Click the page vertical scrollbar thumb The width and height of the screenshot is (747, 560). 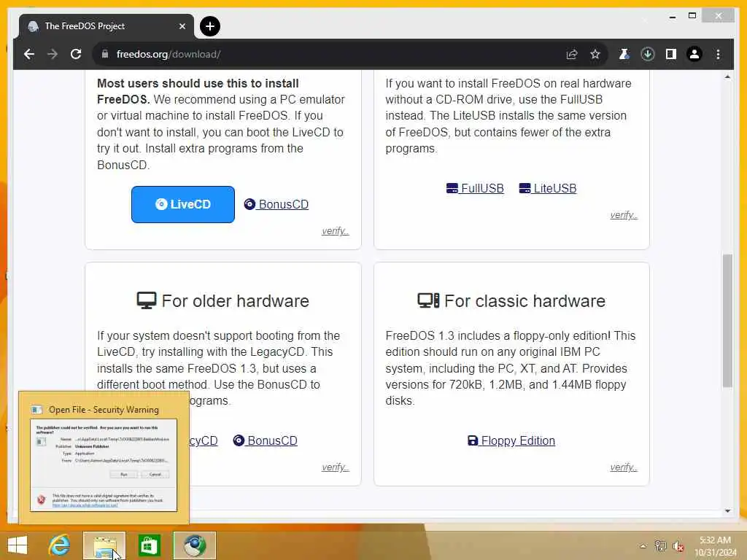click(727, 321)
